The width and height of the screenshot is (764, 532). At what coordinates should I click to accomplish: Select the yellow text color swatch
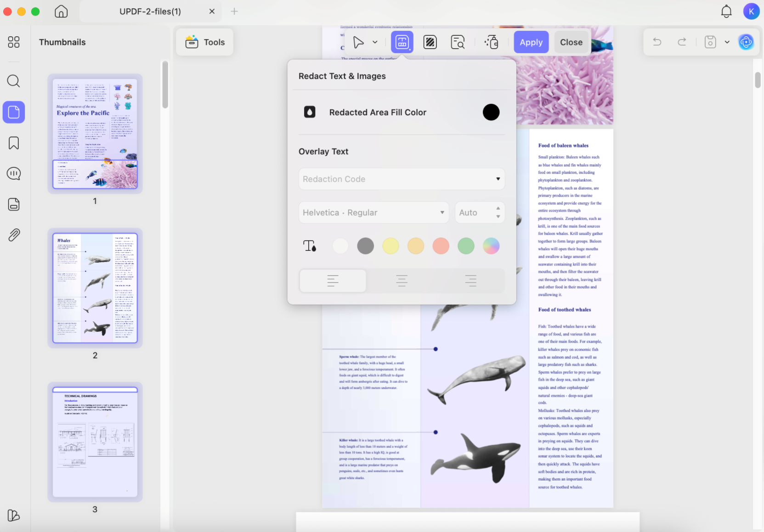pos(390,246)
